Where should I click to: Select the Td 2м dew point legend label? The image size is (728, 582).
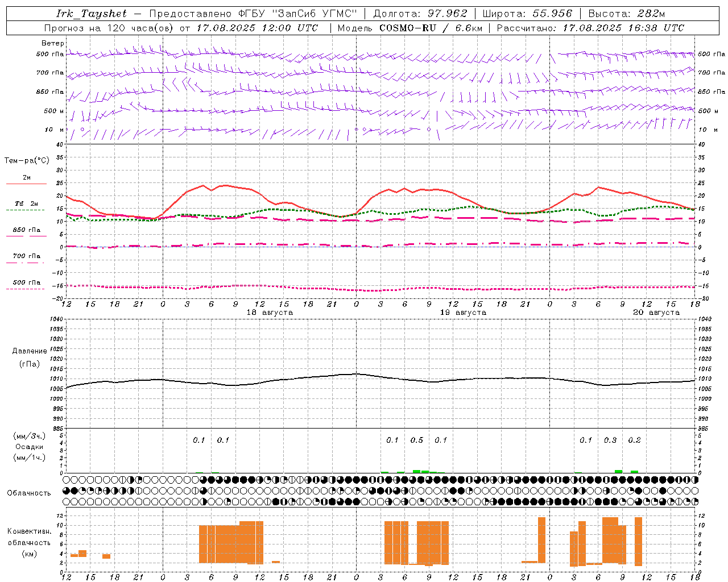click(27, 203)
